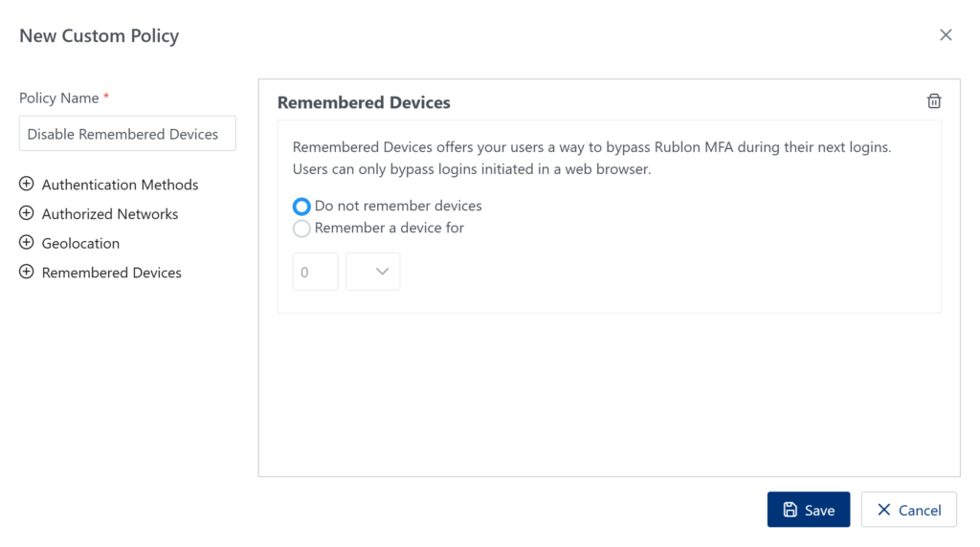Delete the Remembered Devices section via trash icon
The height and width of the screenshot is (547, 980).
coord(934,101)
